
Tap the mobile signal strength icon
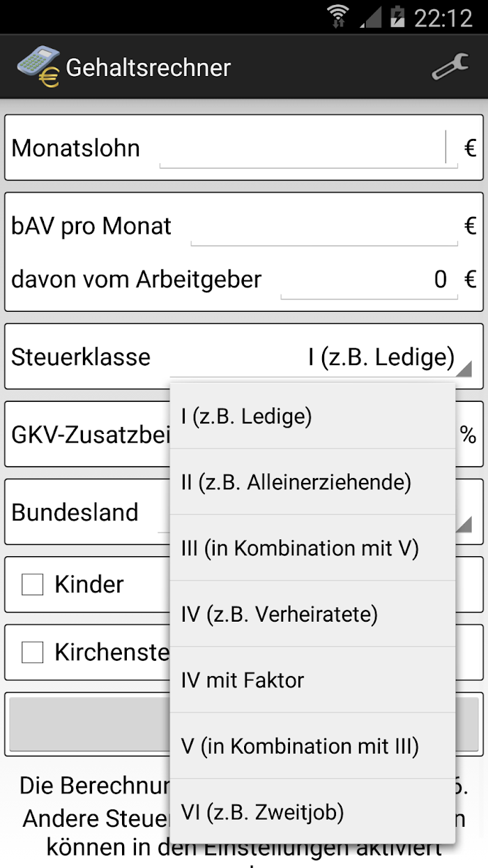coord(370,17)
